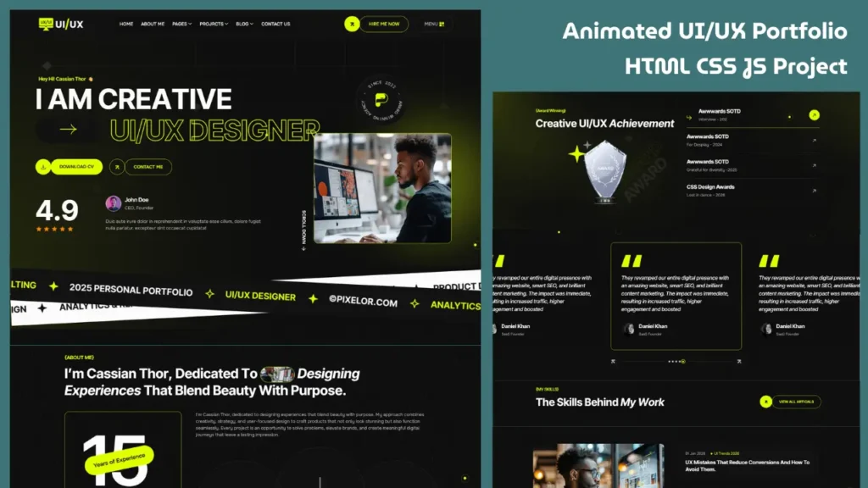The height and width of the screenshot is (488, 868).
Task: Click the arrow icon next to Contact Me
Action: point(117,168)
